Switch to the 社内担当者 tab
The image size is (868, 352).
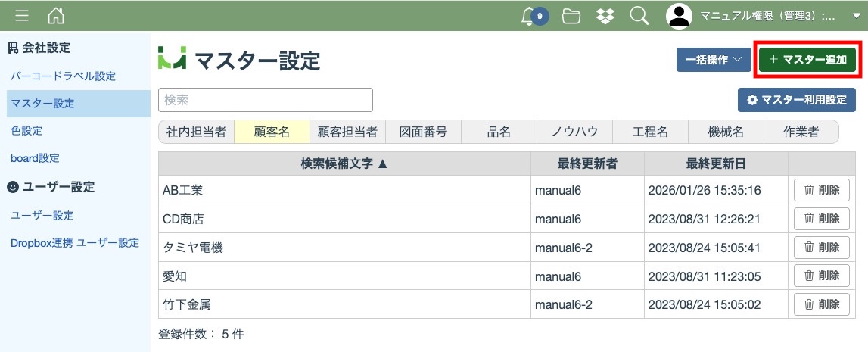click(196, 132)
